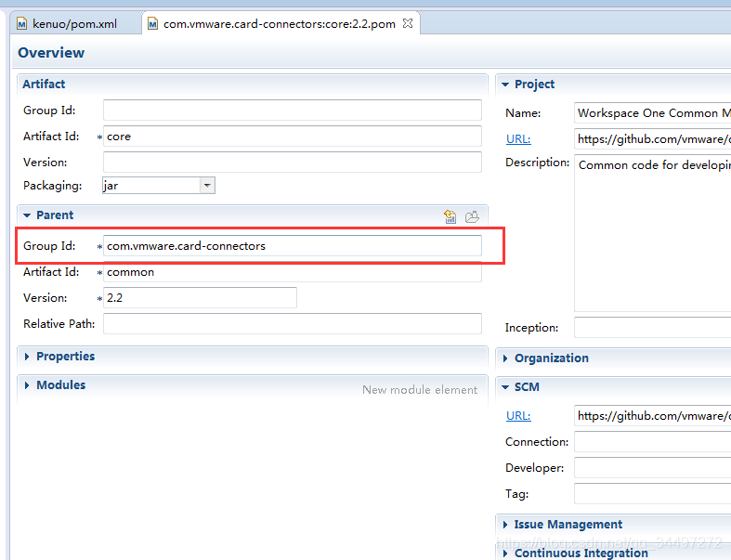Select the com.vmware.card-connectors:core:2.2.pom tab
731x560 pixels.
(x=279, y=24)
